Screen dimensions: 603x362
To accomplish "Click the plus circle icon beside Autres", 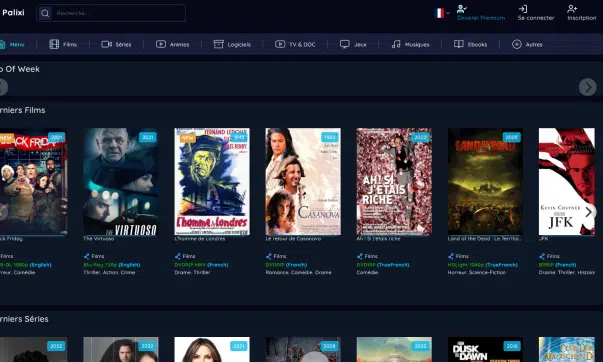I will pyautogui.click(x=516, y=44).
